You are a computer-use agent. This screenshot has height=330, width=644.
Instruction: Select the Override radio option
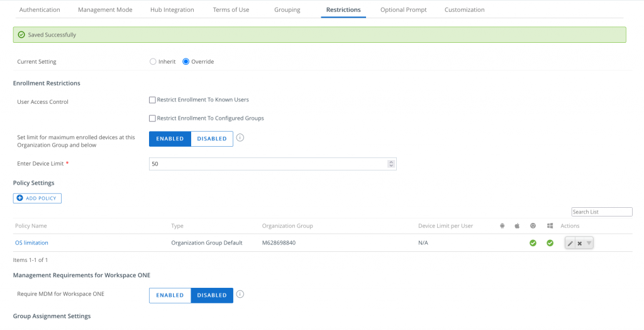(x=186, y=62)
